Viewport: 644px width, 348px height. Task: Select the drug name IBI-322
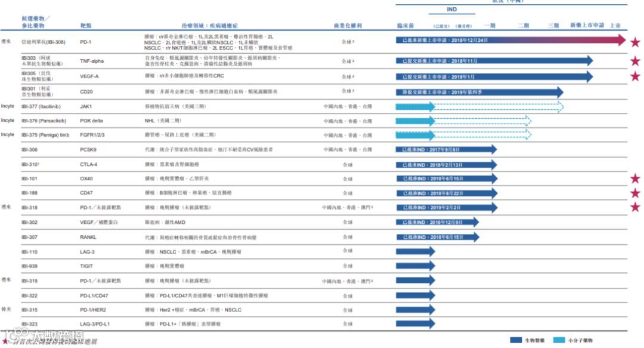pyautogui.click(x=29, y=295)
